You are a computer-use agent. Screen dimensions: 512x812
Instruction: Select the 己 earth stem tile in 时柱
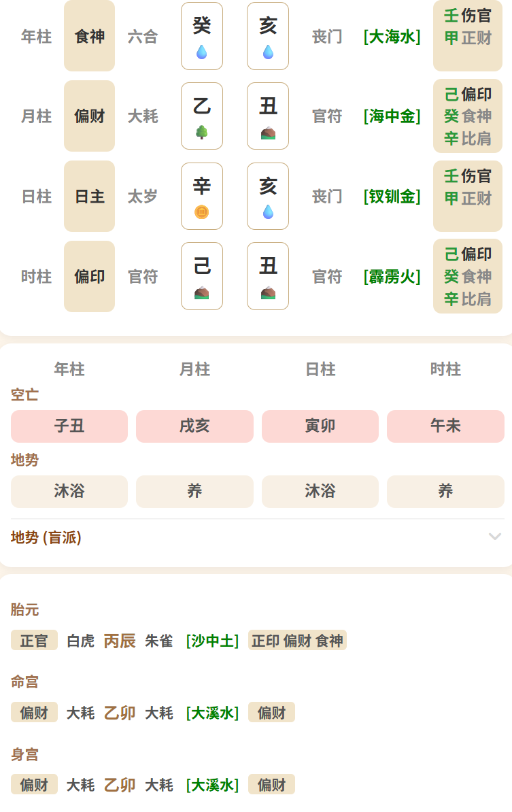click(202, 276)
